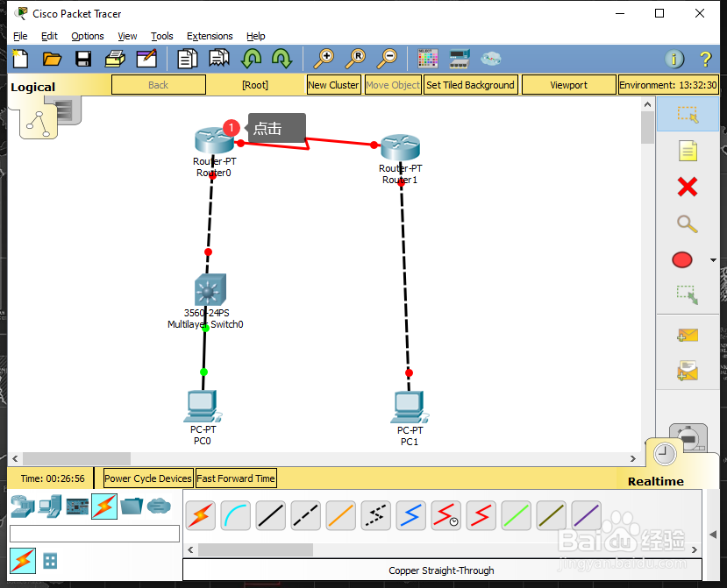Select the Resize Shape tool
Viewport: 727px width, 588px height.
688,294
